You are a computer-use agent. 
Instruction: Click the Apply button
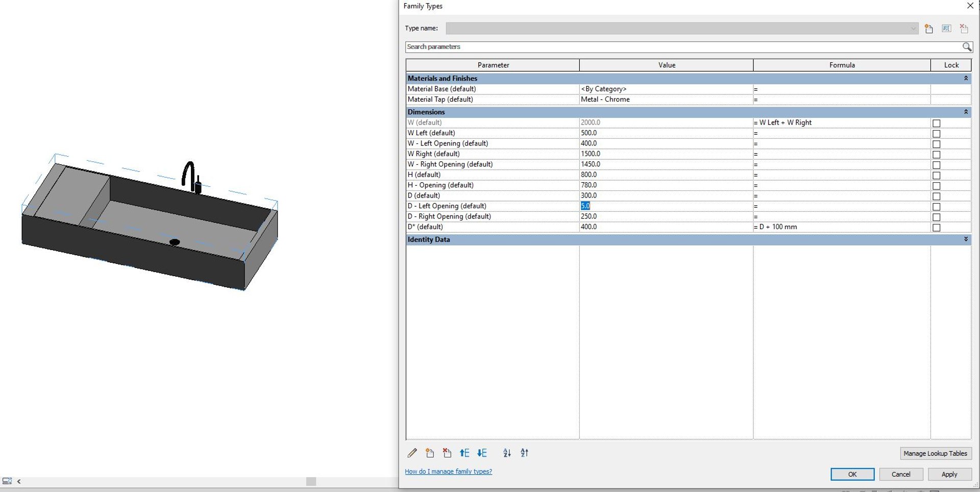pos(949,474)
